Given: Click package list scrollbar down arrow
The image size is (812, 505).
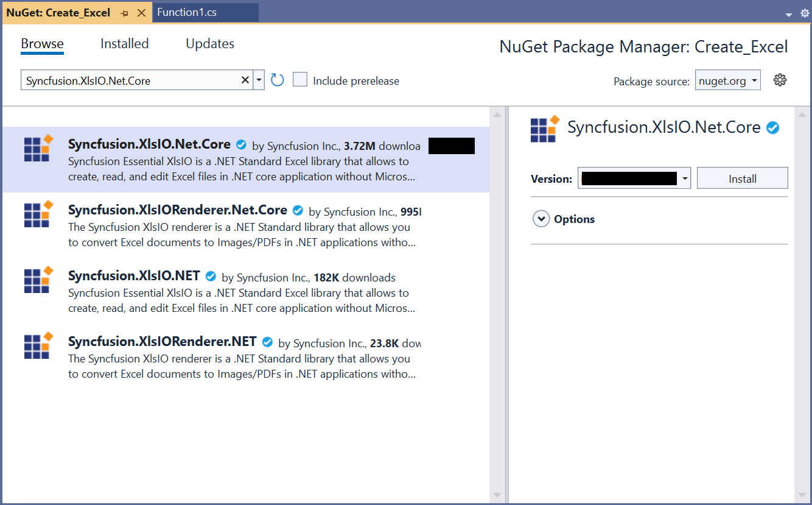Looking at the screenshot, I should pos(497,495).
